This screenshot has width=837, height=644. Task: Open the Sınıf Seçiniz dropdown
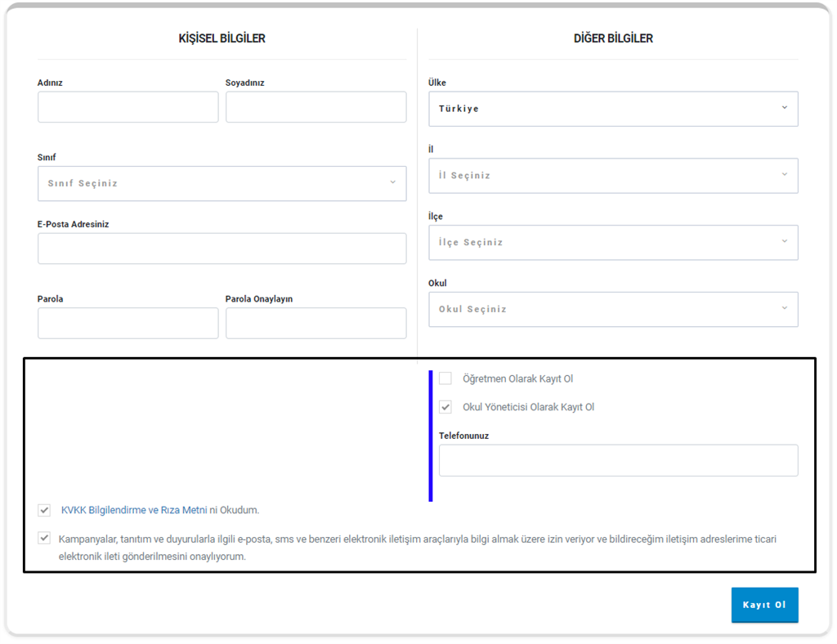pyautogui.click(x=222, y=184)
